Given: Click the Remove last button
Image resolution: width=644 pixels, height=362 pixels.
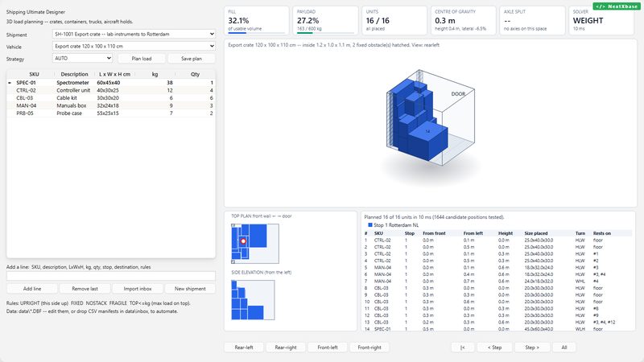Looking at the screenshot, I should [85, 289].
